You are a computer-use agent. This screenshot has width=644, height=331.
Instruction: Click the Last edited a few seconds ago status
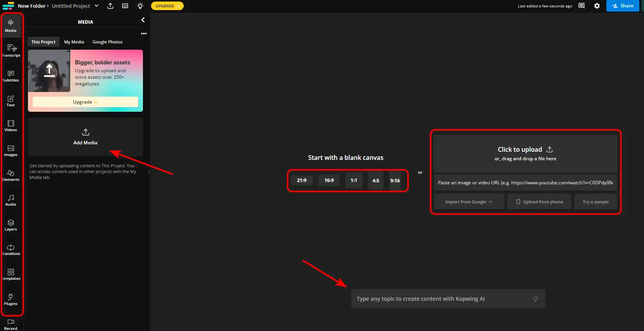click(545, 6)
